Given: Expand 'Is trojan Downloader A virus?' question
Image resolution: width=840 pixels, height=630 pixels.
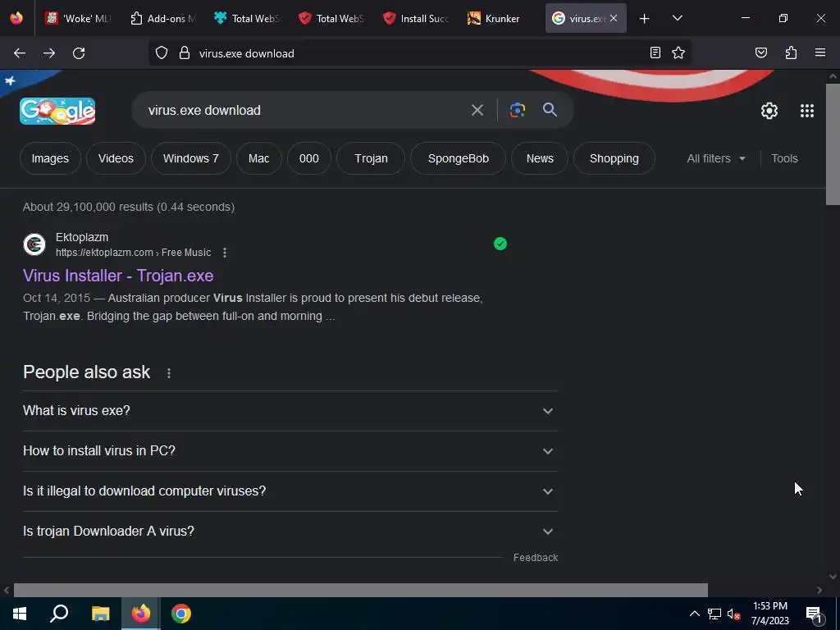Looking at the screenshot, I should pyautogui.click(x=290, y=532).
